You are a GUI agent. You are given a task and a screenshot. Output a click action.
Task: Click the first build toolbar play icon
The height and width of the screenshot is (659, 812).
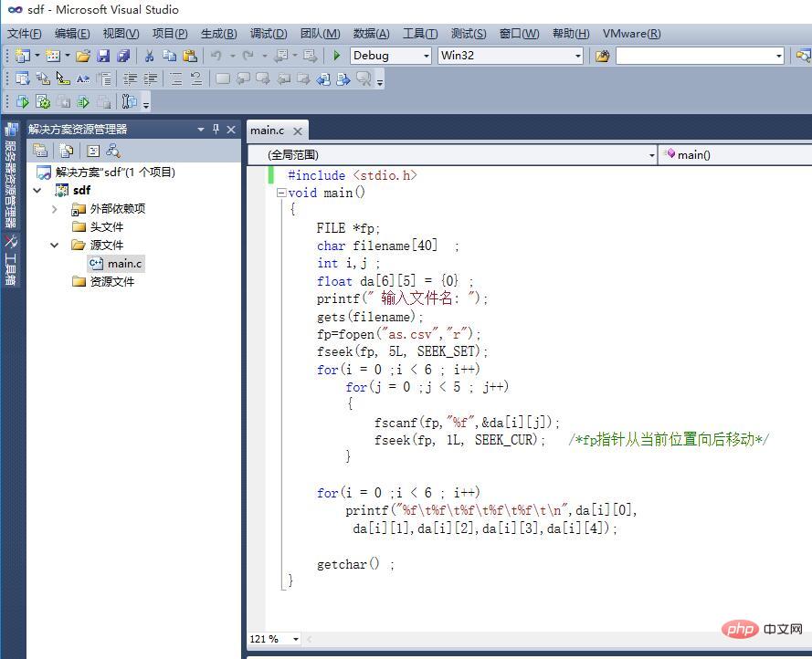[22, 101]
